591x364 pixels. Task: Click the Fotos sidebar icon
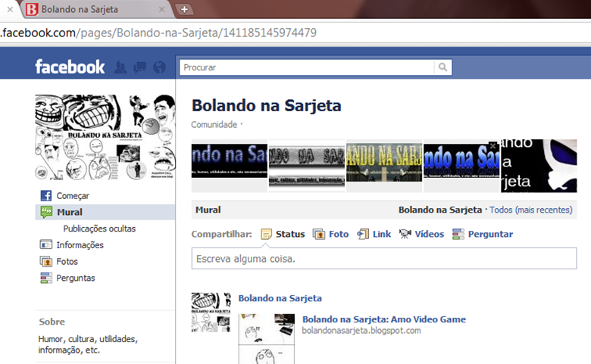pyautogui.click(x=46, y=261)
